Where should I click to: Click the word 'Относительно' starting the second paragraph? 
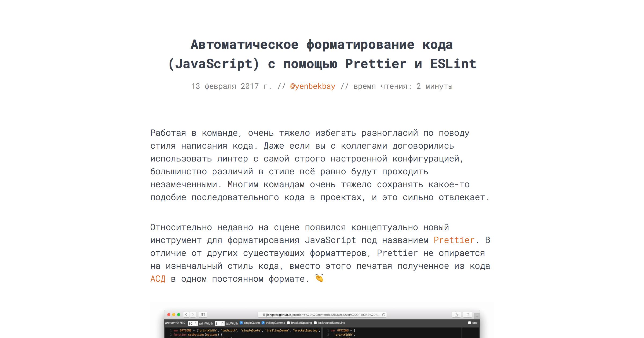click(181, 227)
